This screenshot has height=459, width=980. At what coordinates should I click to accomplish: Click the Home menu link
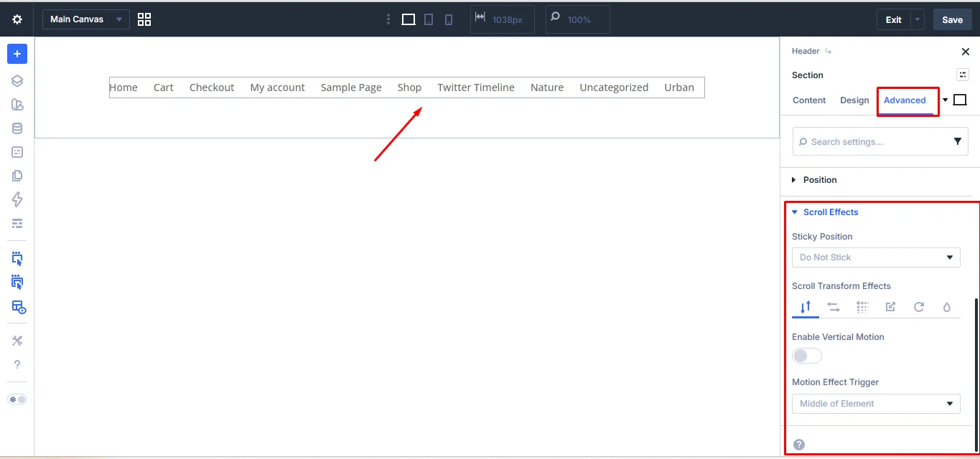[123, 87]
